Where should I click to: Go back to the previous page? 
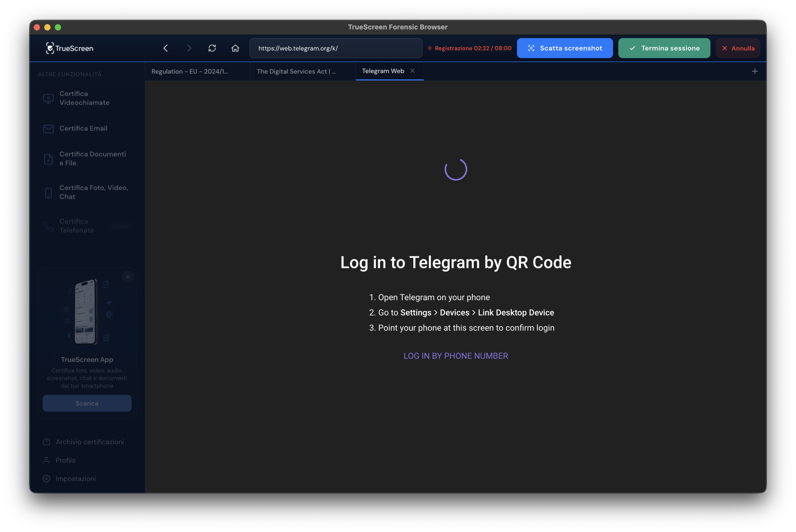(x=165, y=48)
